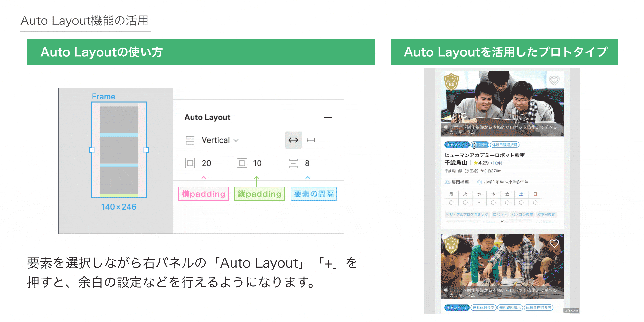This screenshot has width=644, height=322.
Task: Select the fixed width resizing icon
Action: (310, 140)
